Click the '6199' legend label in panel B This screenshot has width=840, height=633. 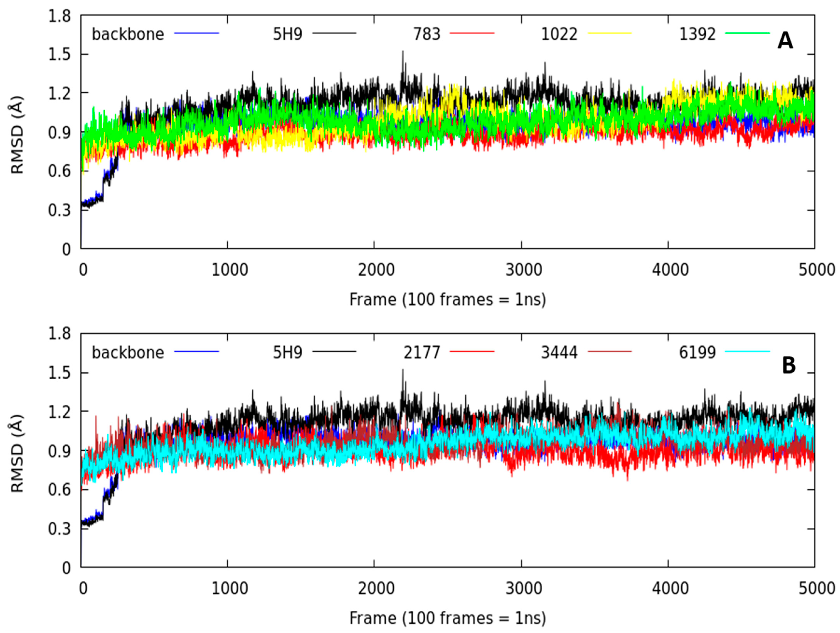[698, 353]
